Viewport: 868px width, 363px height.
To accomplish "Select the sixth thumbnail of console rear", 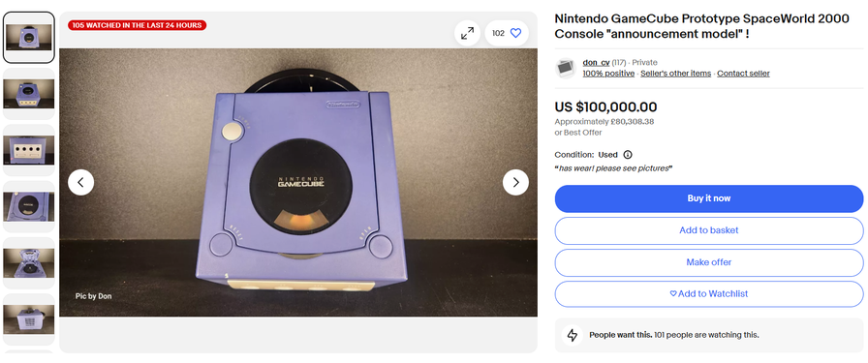I will point(29,319).
